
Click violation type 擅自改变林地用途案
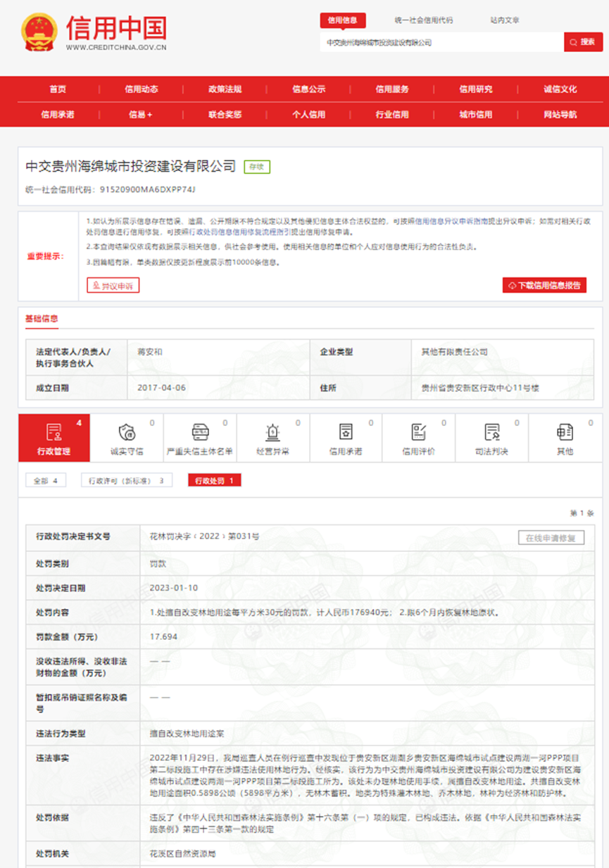click(187, 733)
